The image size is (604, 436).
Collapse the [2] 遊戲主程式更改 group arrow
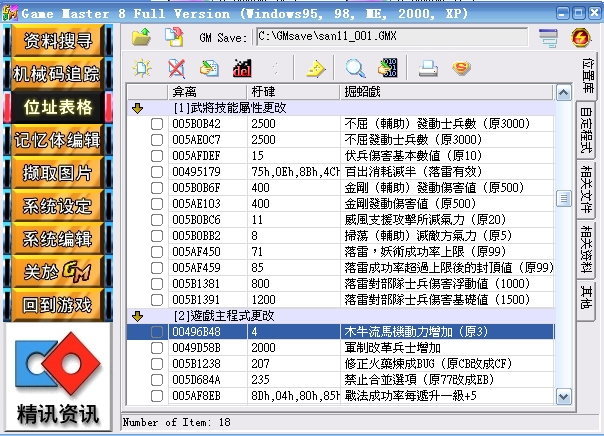pyautogui.click(x=138, y=315)
